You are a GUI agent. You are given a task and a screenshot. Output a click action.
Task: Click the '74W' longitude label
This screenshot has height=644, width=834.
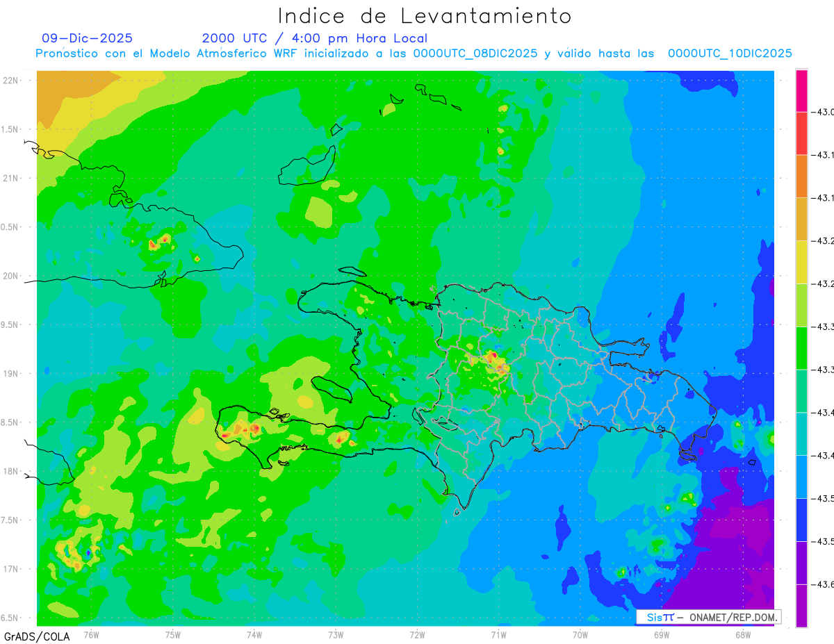click(x=254, y=634)
